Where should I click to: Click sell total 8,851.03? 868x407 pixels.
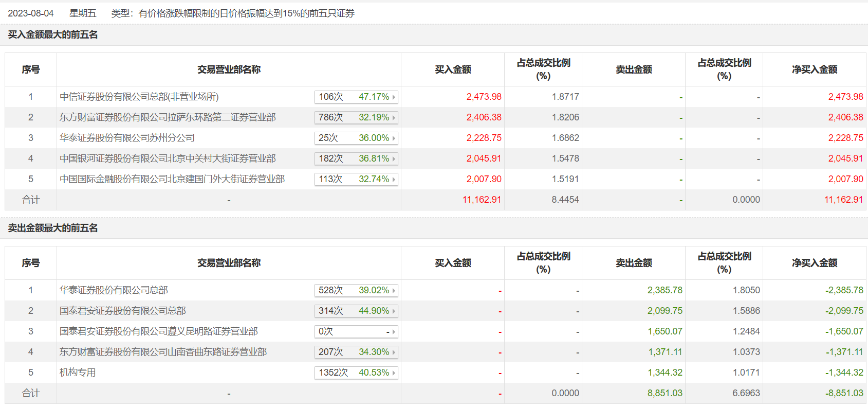(x=665, y=393)
